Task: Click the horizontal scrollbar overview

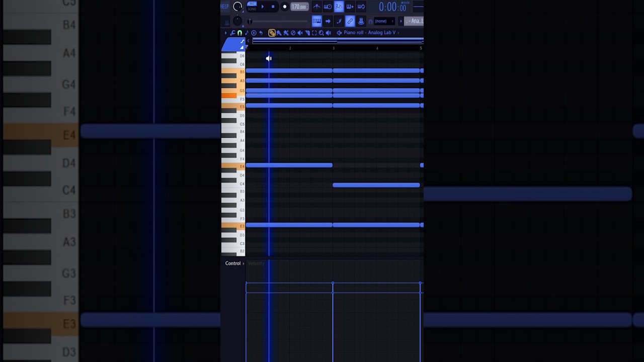Action: (338, 41)
